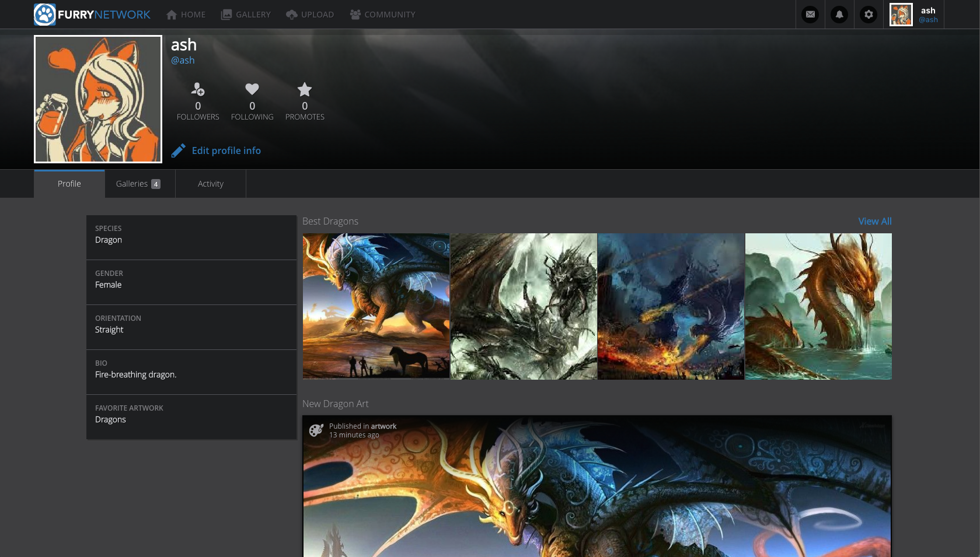Screen dimensions: 980x557
Task: Click the promotes star icon
Action: click(x=305, y=89)
